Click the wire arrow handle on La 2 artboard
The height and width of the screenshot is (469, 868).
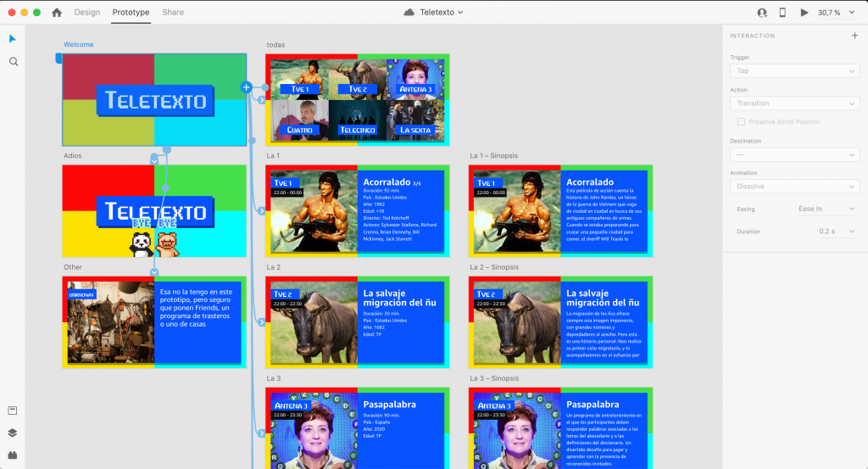tap(261, 322)
